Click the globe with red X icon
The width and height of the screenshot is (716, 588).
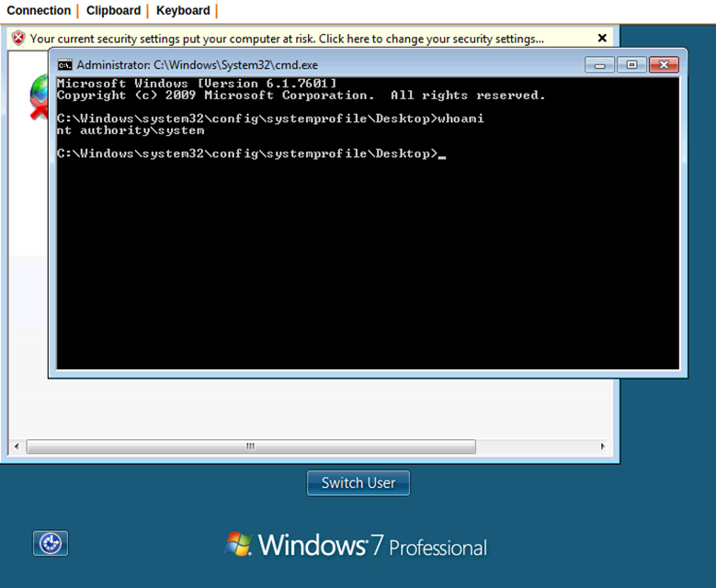pos(40,96)
